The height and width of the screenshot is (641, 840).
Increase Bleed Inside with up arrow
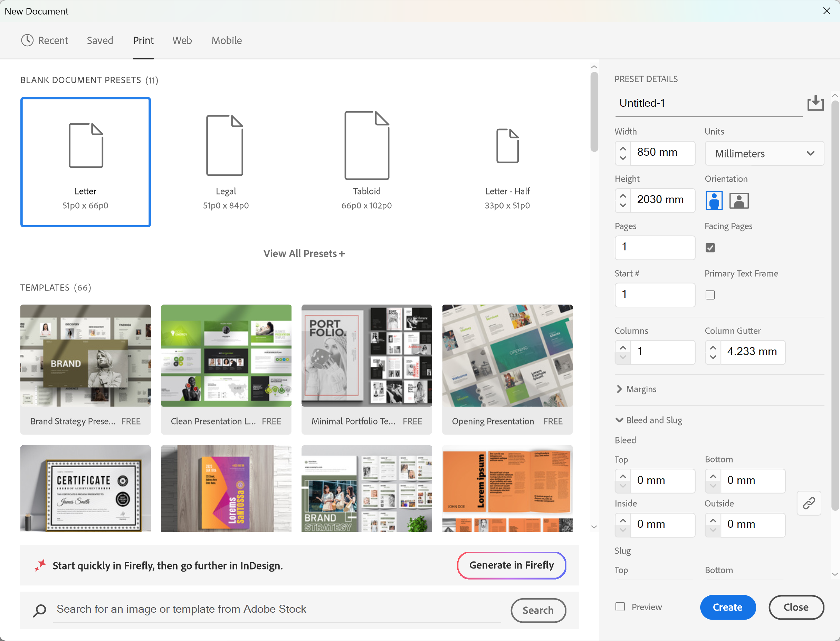coord(622,520)
